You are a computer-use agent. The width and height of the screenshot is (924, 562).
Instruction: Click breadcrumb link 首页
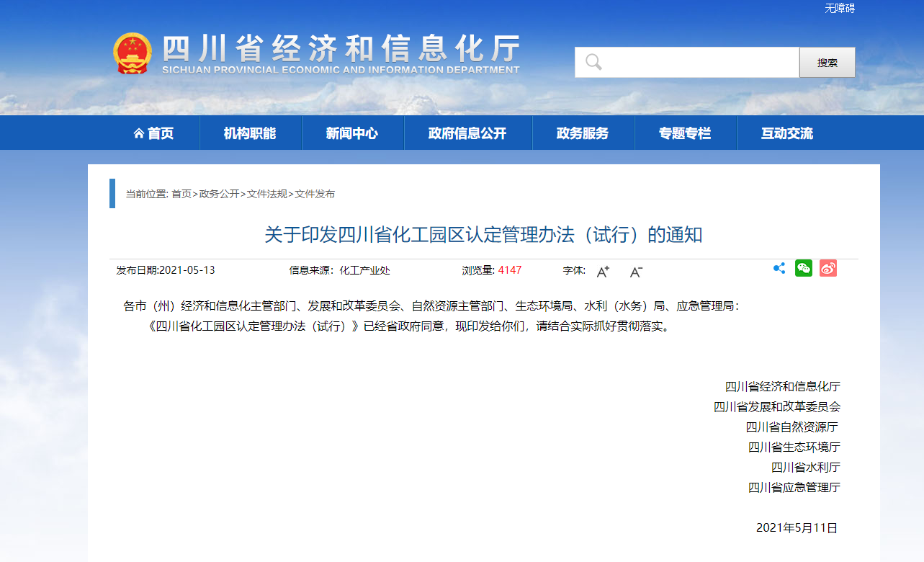click(181, 194)
